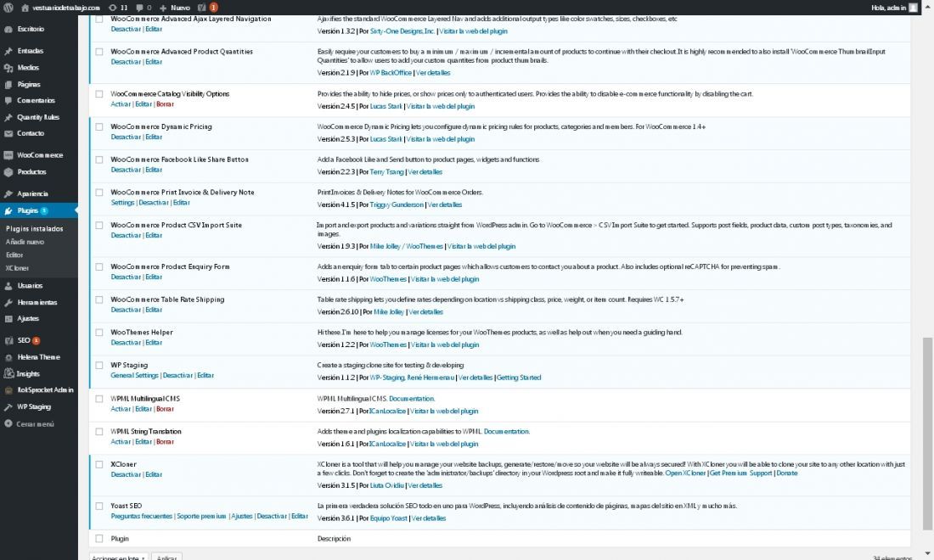Click the WooCommerce sidebar icon

(8, 155)
